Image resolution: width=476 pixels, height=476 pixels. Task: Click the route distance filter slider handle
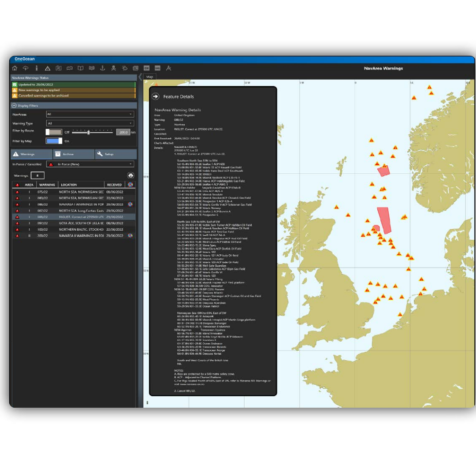89,132
